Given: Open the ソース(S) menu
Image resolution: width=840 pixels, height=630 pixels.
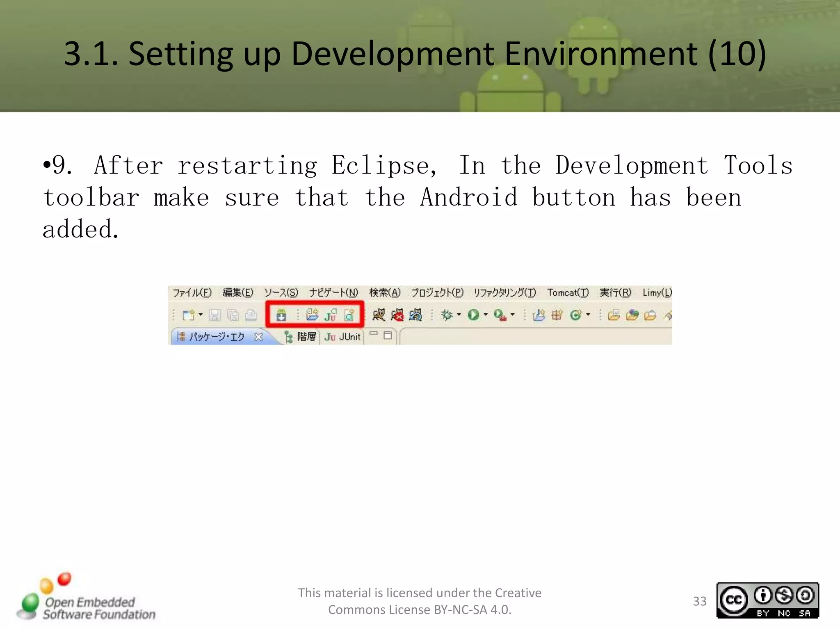Looking at the screenshot, I should tap(281, 292).
